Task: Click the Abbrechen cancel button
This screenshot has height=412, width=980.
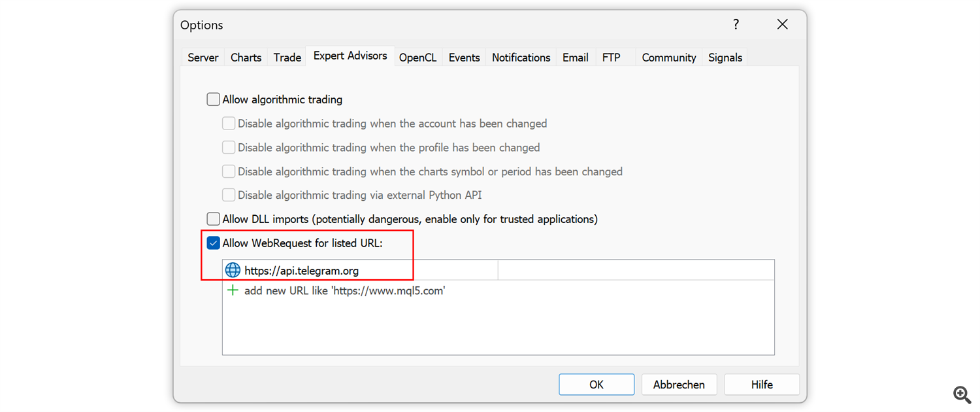Action: click(679, 385)
